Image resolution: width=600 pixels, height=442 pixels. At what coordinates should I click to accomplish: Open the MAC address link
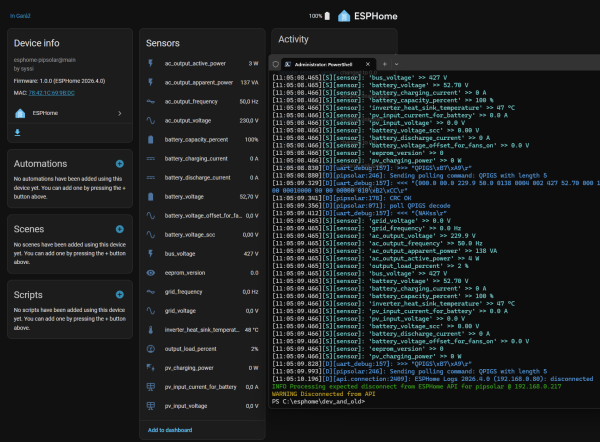pos(51,92)
